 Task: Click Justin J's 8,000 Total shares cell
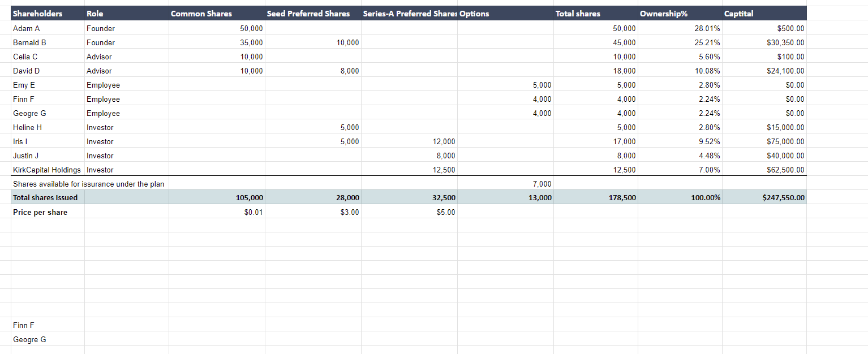(624, 156)
